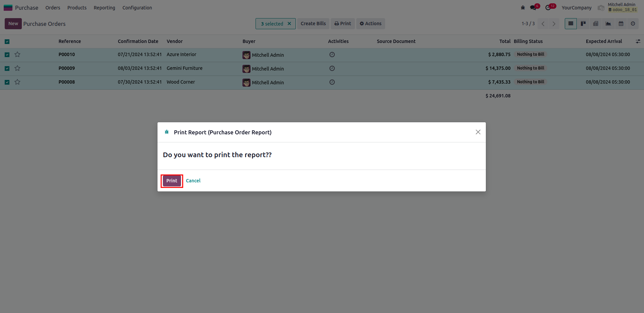Open the conversations messages icon
644x313 pixels.
(533, 7)
